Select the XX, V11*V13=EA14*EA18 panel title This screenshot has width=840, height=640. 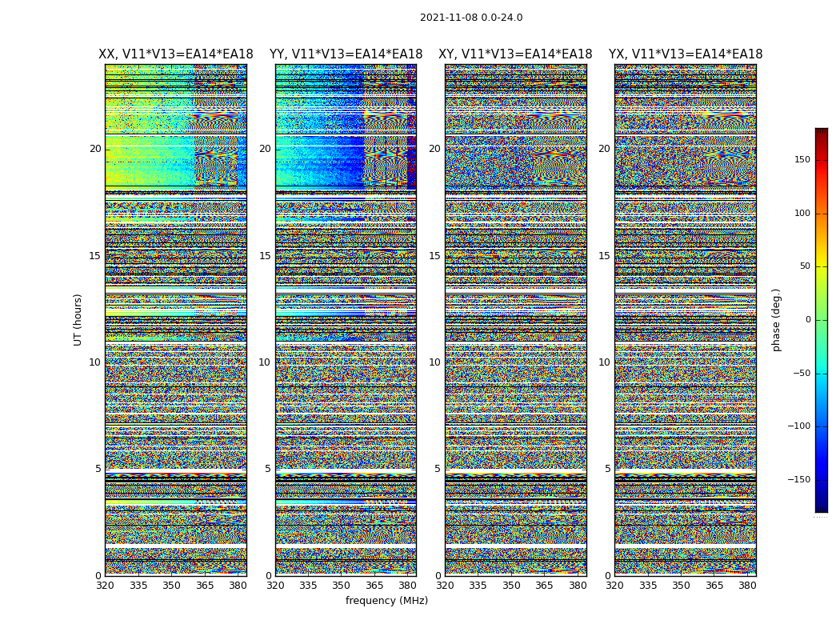pyautogui.click(x=176, y=54)
